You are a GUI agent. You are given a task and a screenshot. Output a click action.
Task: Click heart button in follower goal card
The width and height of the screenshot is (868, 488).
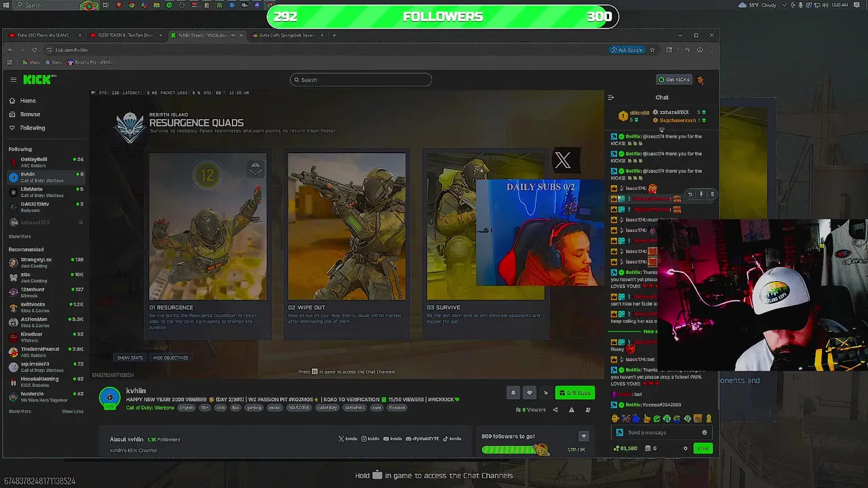pos(583,436)
